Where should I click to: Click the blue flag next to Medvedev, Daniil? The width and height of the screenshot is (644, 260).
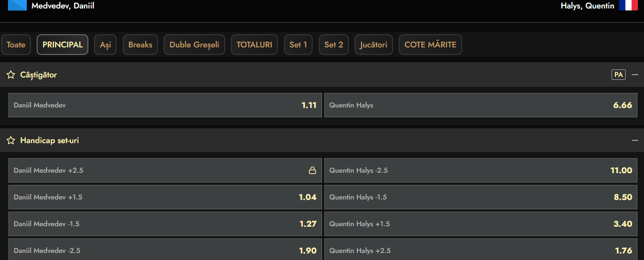pyautogui.click(x=17, y=6)
